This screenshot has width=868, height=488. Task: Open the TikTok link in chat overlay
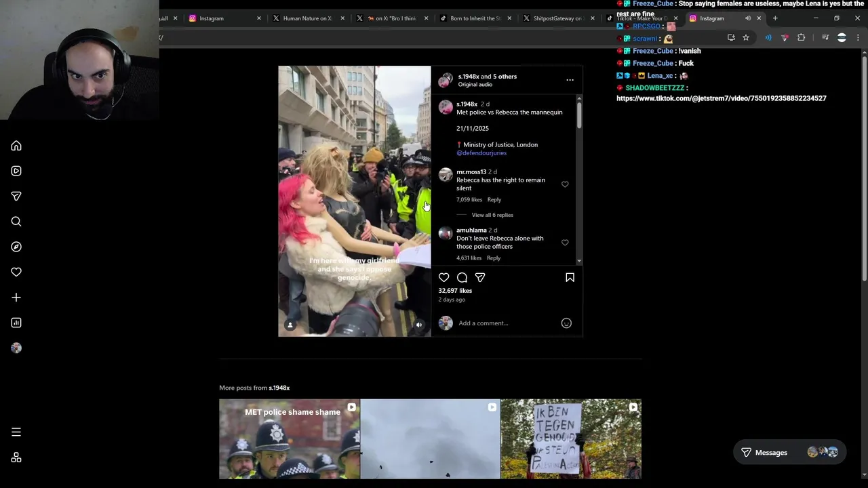click(x=722, y=98)
